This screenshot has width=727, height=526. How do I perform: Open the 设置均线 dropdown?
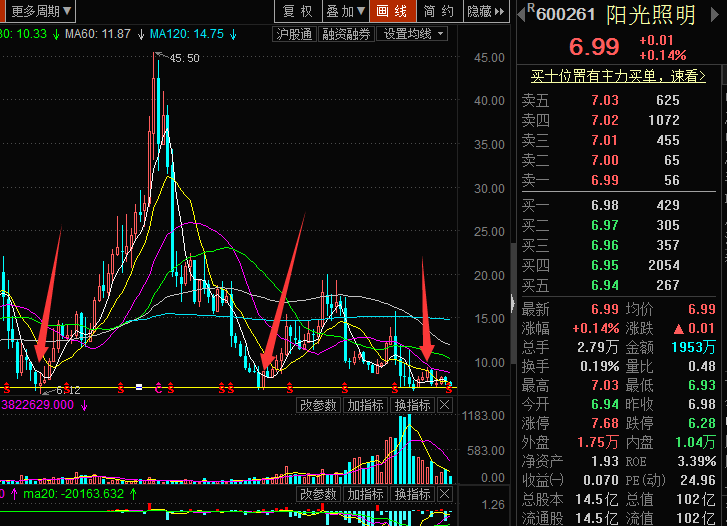pyautogui.click(x=413, y=34)
